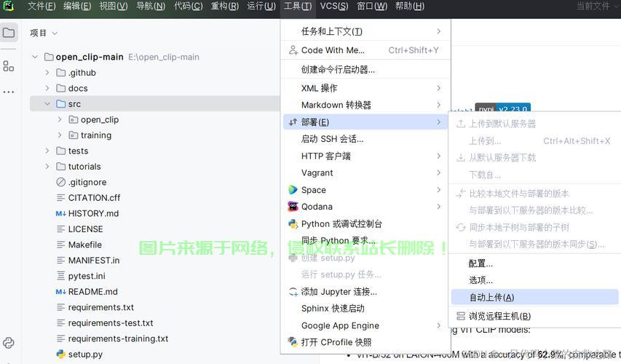Image resolution: width=621 pixels, height=364 pixels.
Task: Click the Code With Me icon
Action: pyautogui.click(x=293, y=50)
